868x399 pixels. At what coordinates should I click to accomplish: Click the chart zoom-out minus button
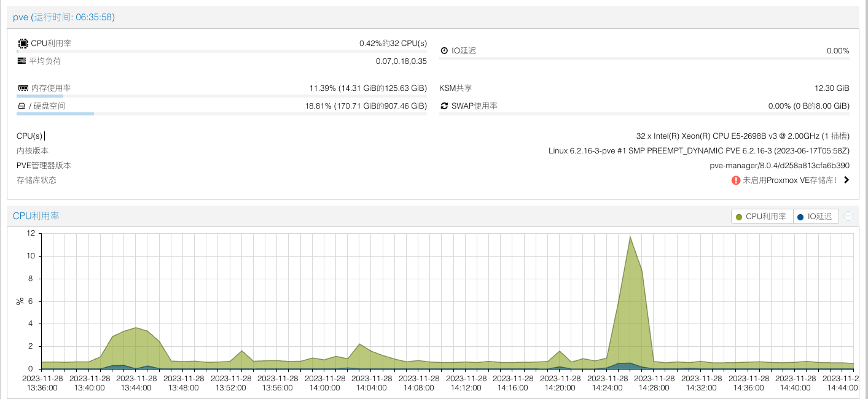point(848,216)
